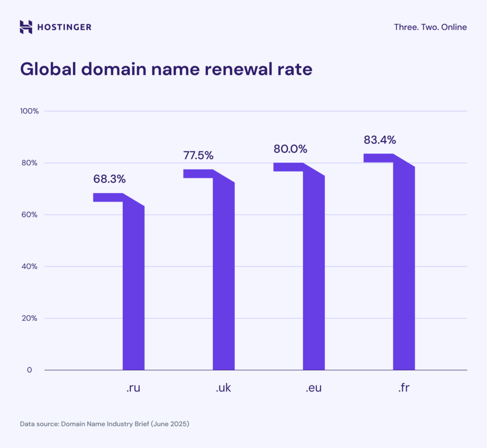.ru axis label — click it

pyautogui.click(x=133, y=388)
